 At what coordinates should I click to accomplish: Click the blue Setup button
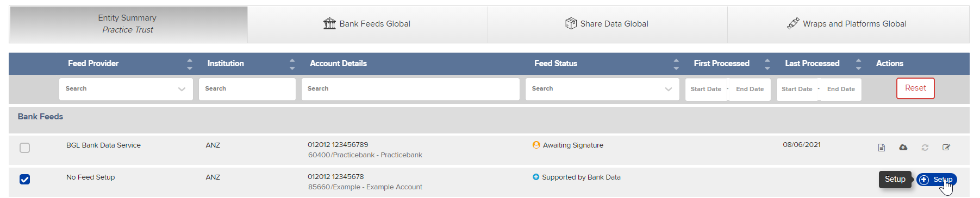point(937,180)
